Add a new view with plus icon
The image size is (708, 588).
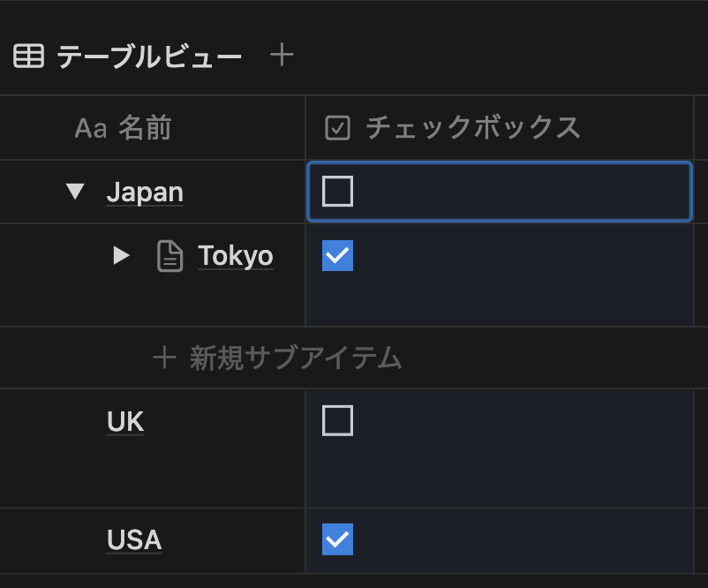[x=282, y=55]
